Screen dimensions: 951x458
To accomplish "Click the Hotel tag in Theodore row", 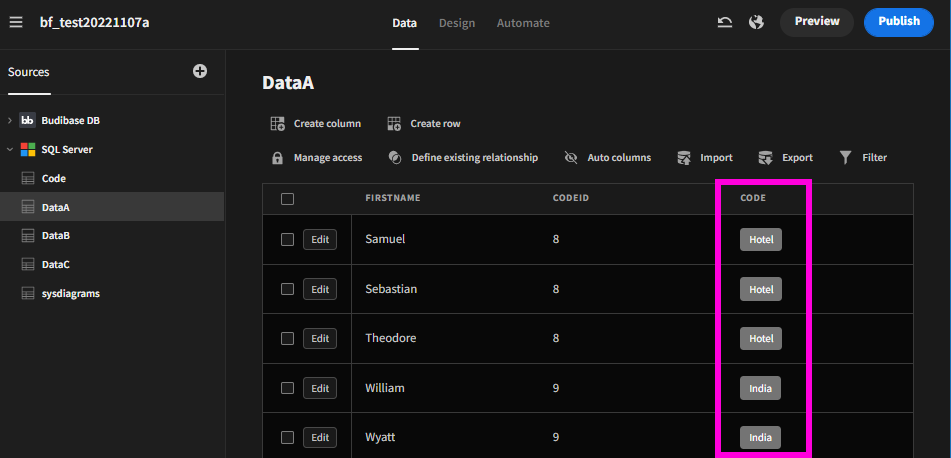I will [x=761, y=338].
